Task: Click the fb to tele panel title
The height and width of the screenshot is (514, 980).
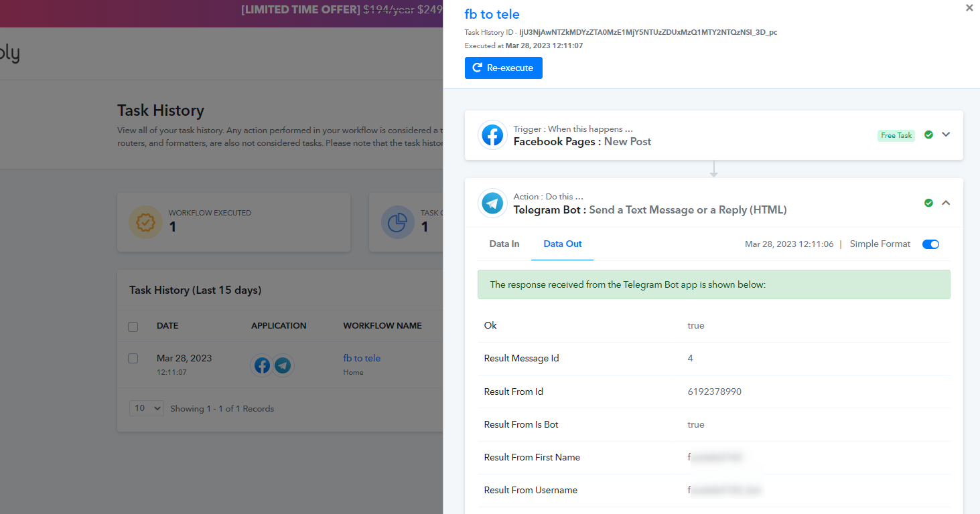Action: coord(492,14)
